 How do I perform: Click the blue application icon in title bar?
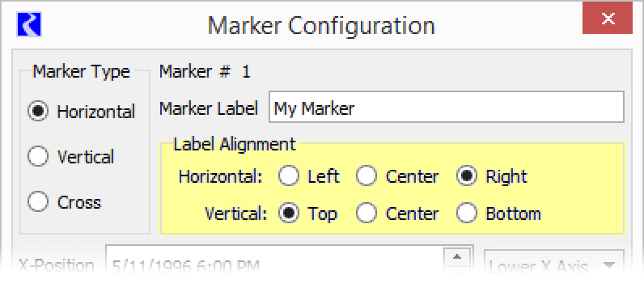coord(29,24)
